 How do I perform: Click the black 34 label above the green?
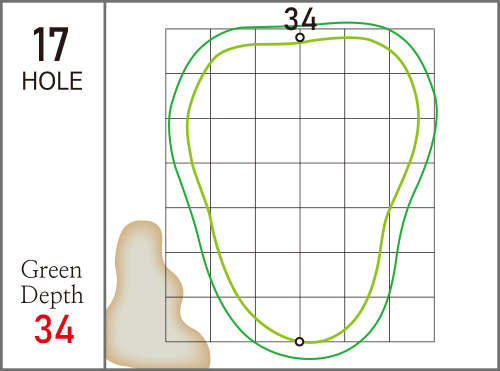(x=300, y=19)
